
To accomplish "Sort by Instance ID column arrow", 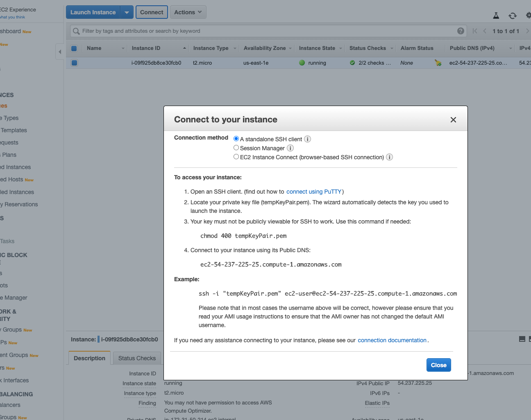I will [184, 48].
